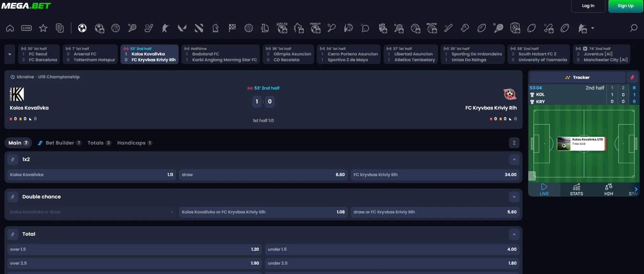
Task: Open the tracker LIVE tab
Action: tap(544, 190)
